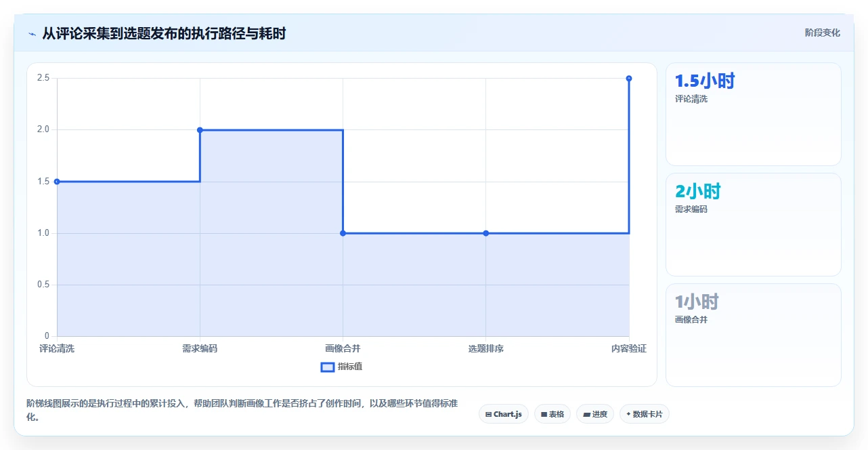Click the x-axis label 需求编码
This screenshot has height=450, width=868.
tap(200, 348)
